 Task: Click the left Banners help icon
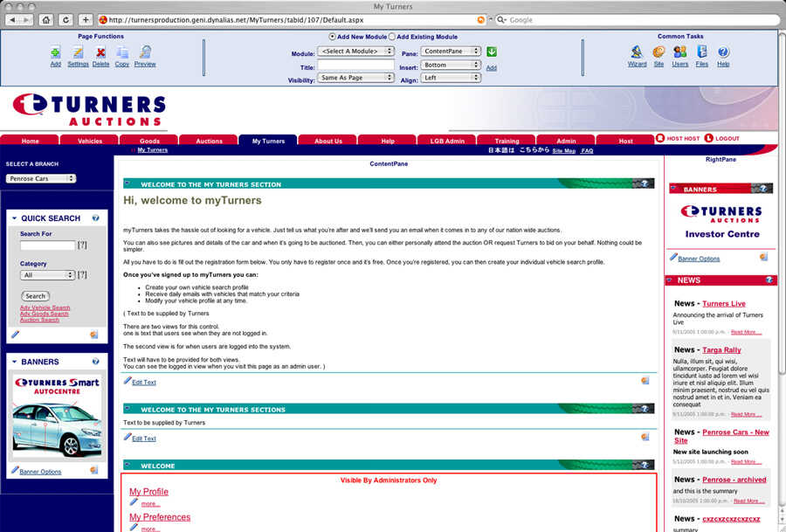pos(96,362)
